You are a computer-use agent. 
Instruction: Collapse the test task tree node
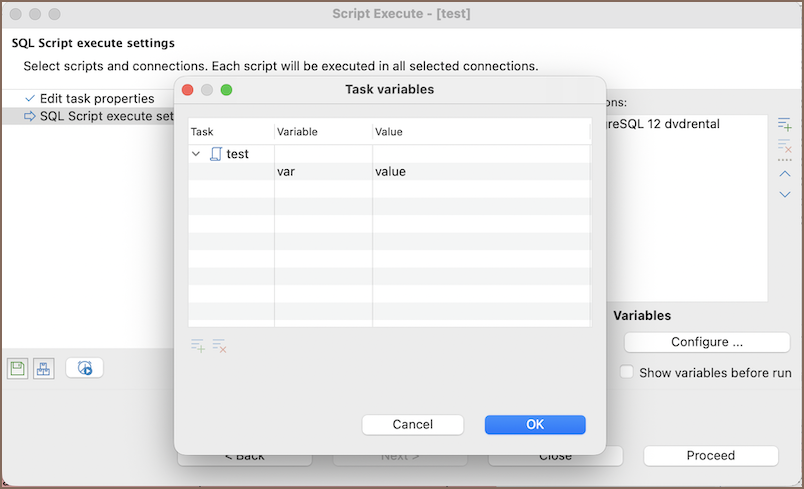[196, 154]
